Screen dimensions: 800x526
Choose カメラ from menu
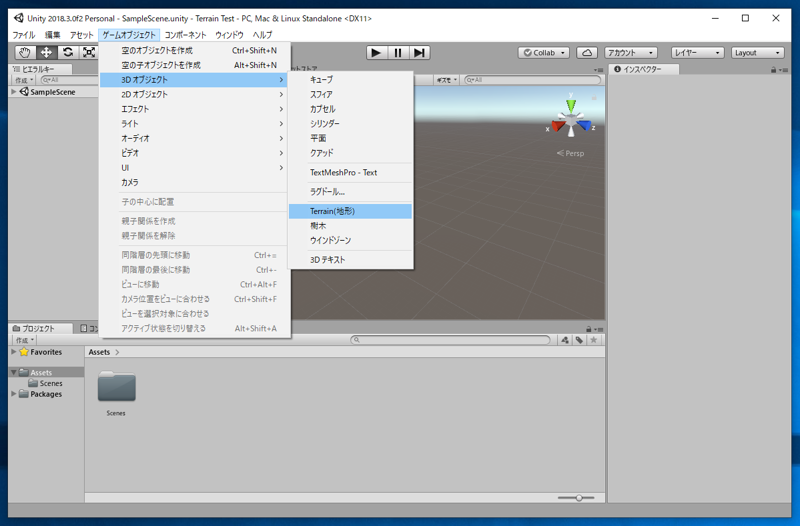click(x=195, y=182)
